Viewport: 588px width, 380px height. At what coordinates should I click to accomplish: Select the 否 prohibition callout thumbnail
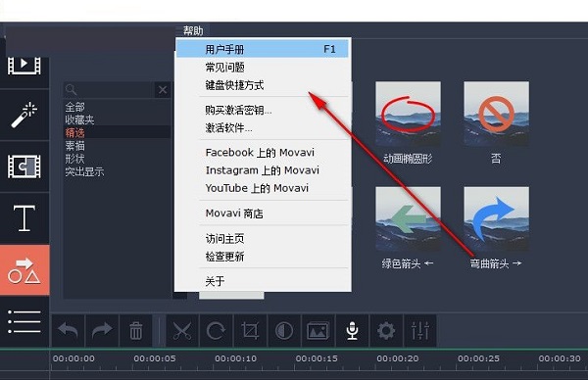[497, 114]
